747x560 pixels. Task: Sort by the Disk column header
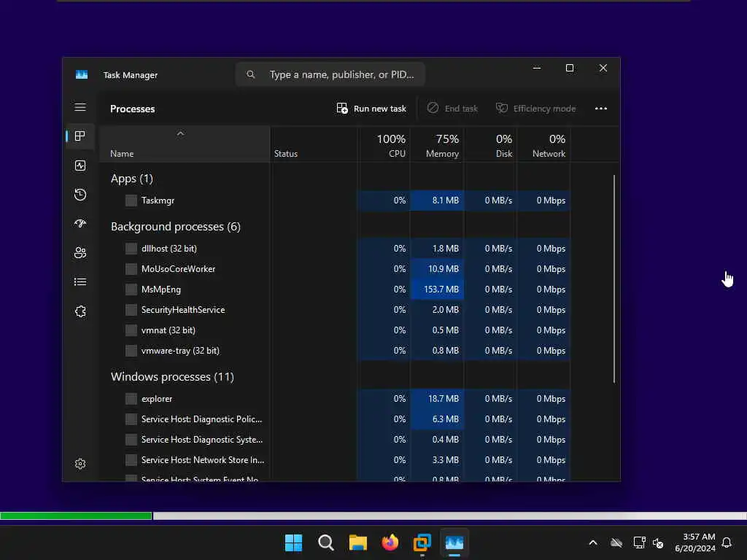click(x=490, y=145)
